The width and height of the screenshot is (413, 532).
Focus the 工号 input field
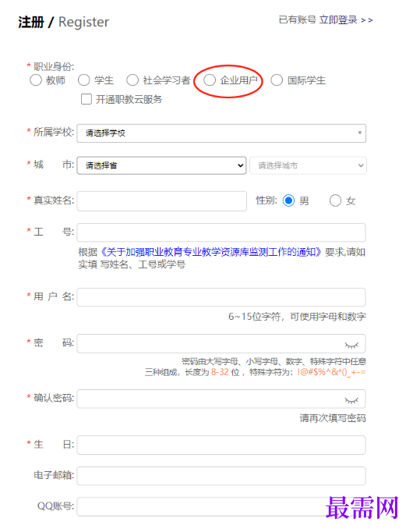221,232
